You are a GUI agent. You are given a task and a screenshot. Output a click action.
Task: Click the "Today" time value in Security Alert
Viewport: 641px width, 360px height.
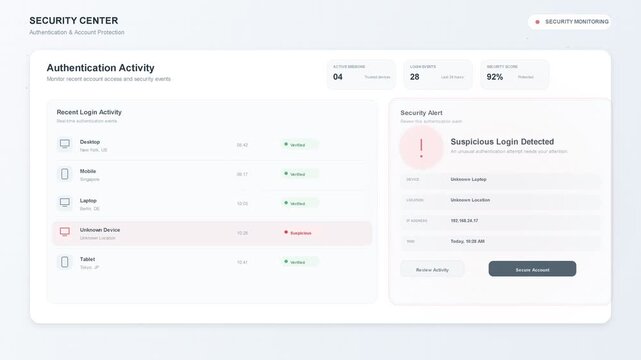pyautogui.click(x=467, y=241)
